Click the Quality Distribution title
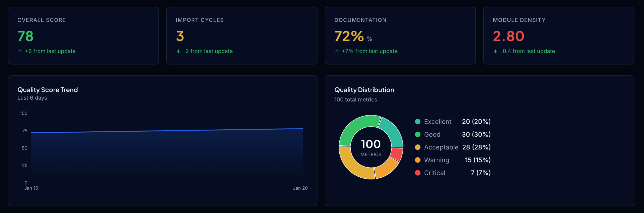Image resolution: width=644 pixels, height=213 pixels. click(364, 90)
